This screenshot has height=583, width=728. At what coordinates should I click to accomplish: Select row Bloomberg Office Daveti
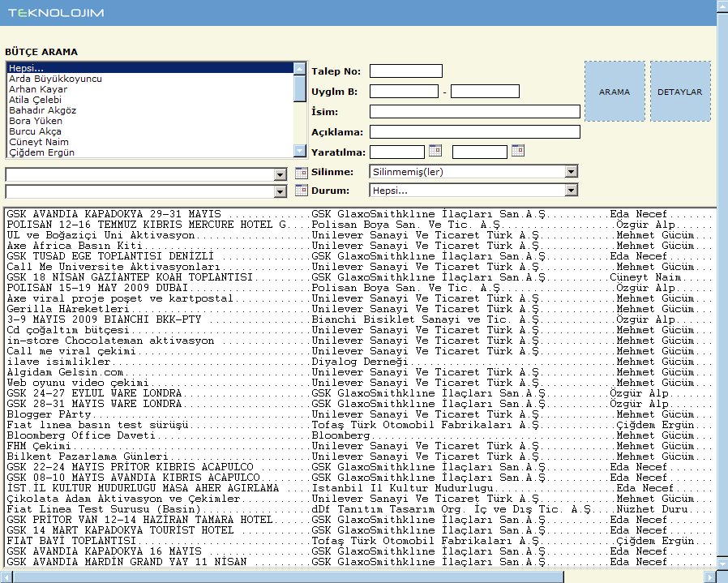(x=360, y=435)
